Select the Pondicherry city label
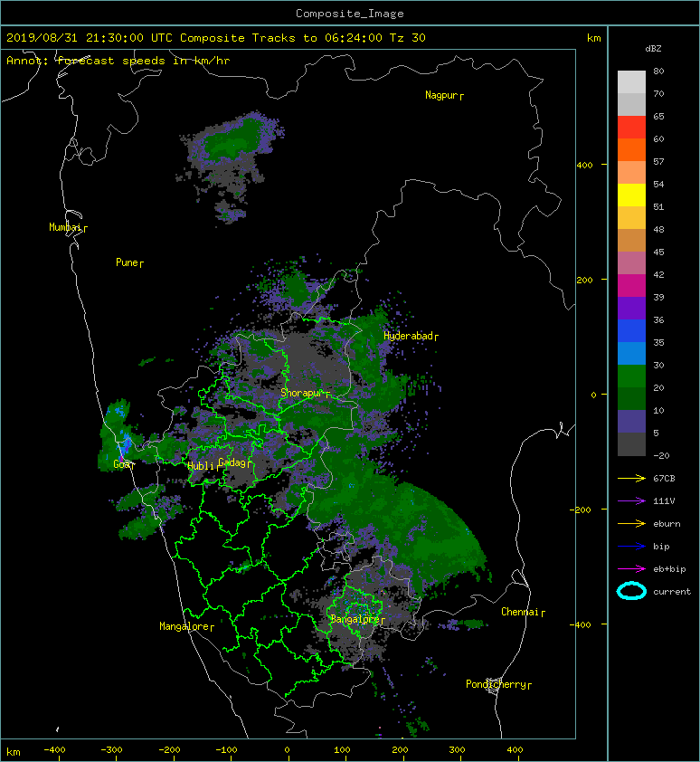This screenshot has width=700, height=762. point(499,685)
